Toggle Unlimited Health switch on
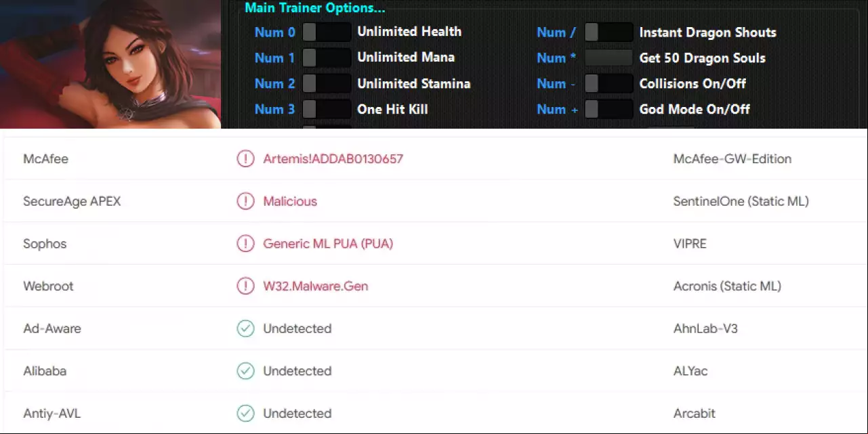 click(327, 32)
